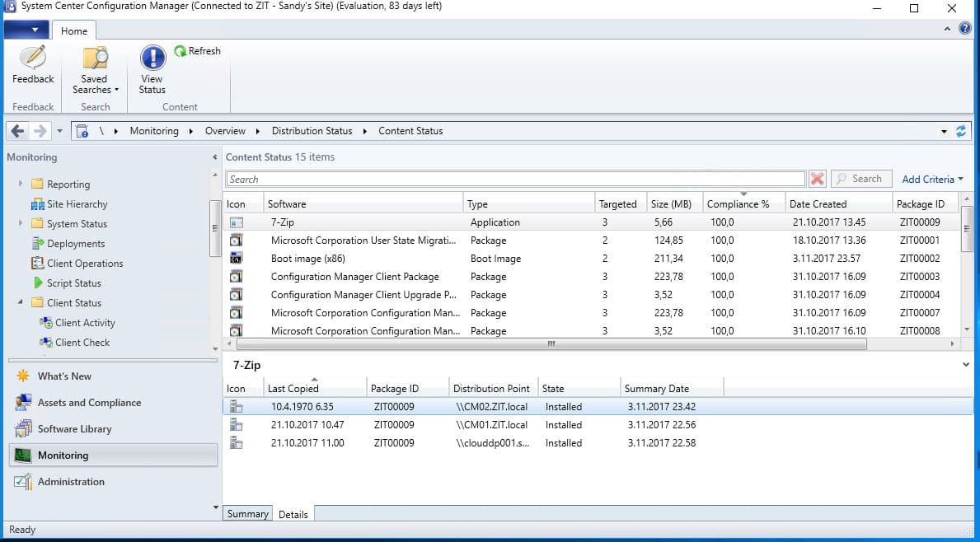
Task: Switch to the Details tab
Action: (x=293, y=515)
